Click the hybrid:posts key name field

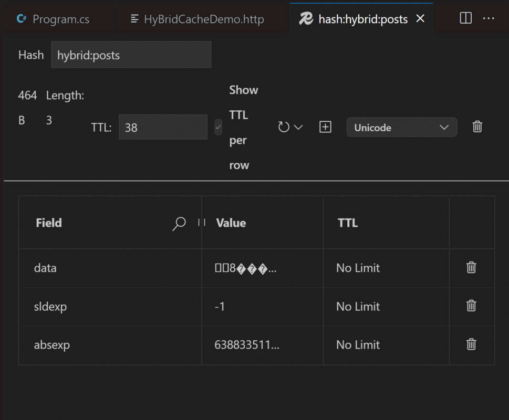131,55
